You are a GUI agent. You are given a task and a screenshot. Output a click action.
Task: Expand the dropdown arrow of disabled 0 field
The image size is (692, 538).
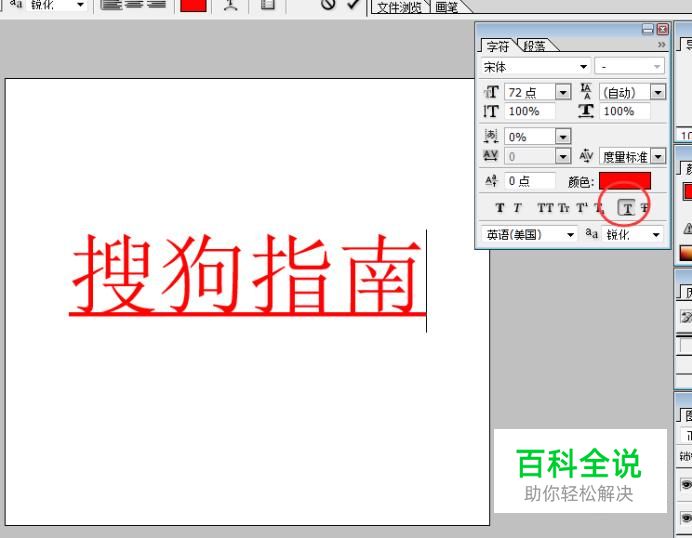click(x=563, y=156)
